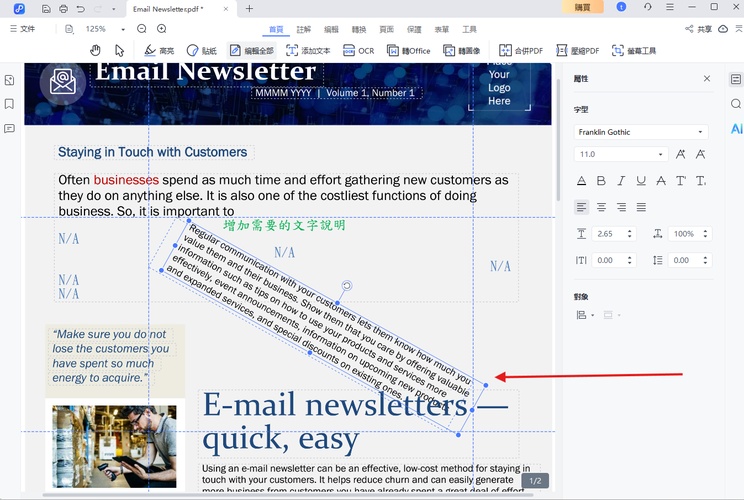Click the 合併PDF button
This screenshot has width=744, height=500.
(x=521, y=50)
